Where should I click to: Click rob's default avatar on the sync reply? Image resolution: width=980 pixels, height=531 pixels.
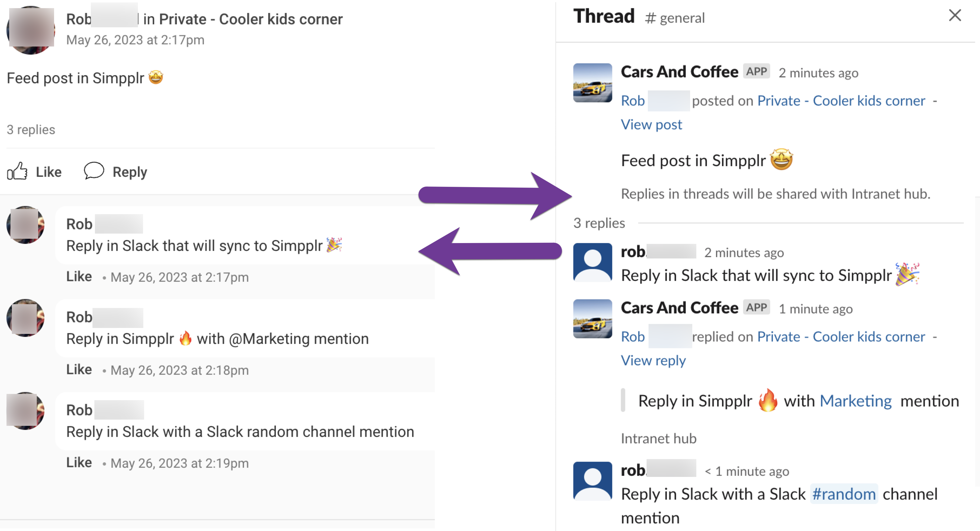coord(592,262)
